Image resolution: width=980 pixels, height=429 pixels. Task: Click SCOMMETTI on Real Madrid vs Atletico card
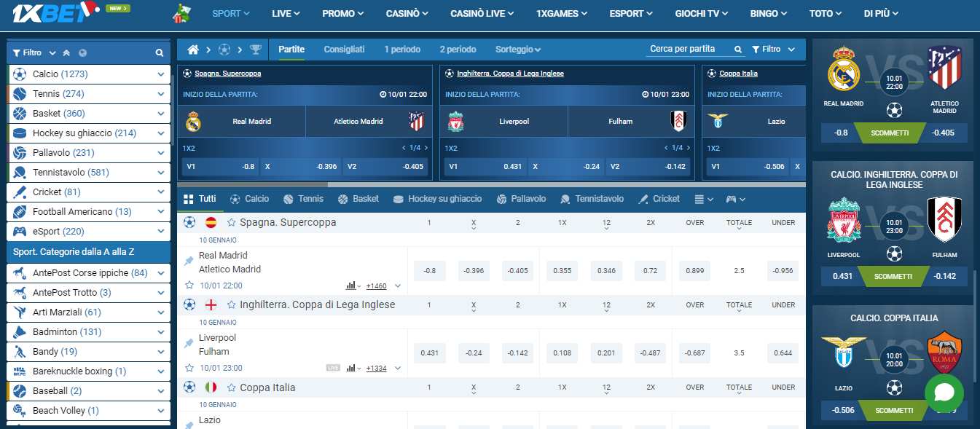pos(890,133)
